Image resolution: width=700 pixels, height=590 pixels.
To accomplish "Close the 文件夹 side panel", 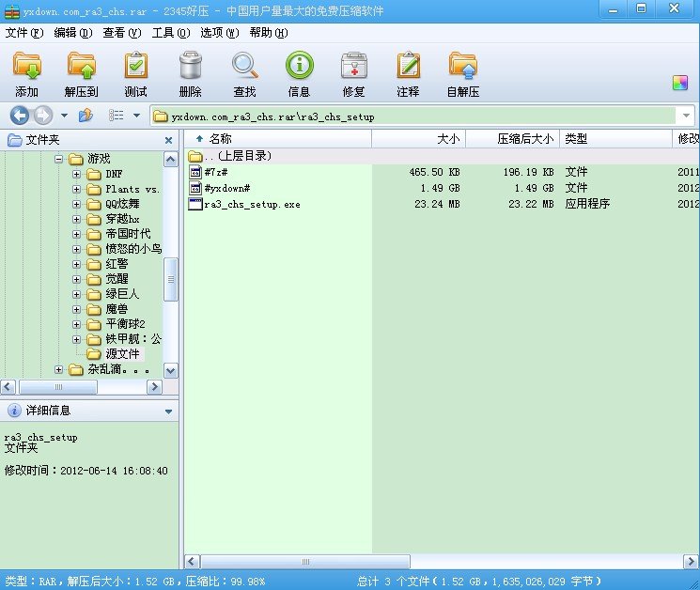I will tap(169, 140).
